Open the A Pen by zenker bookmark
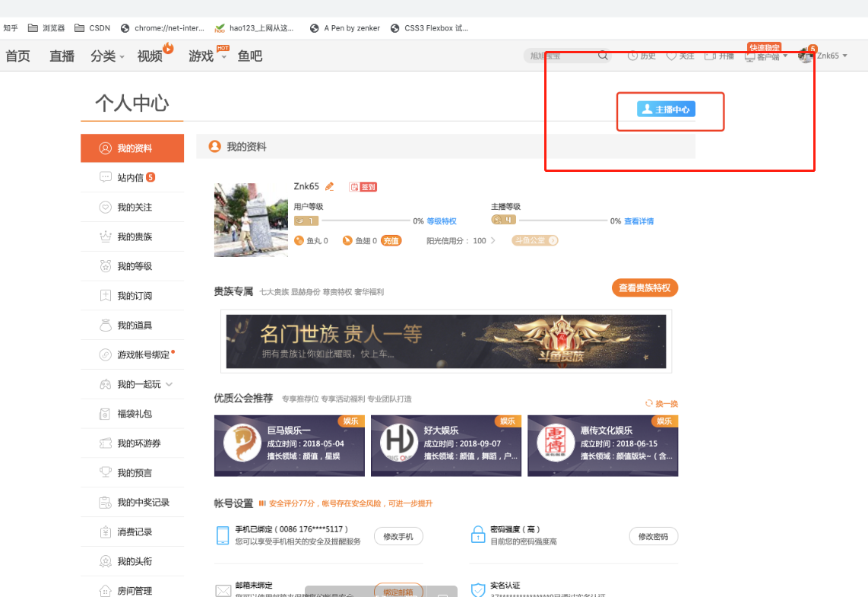The height and width of the screenshot is (597, 868). (345, 27)
